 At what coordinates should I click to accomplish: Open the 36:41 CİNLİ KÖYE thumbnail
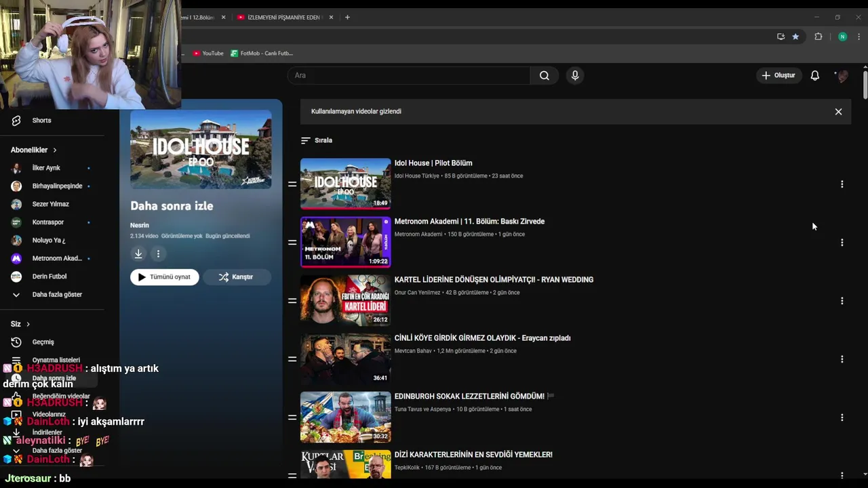[346, 359]
